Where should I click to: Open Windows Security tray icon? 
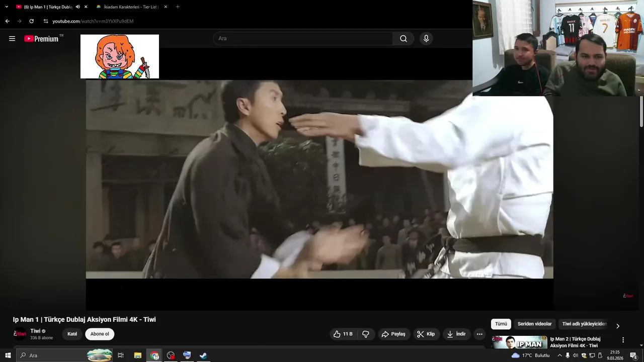(584, 355)
